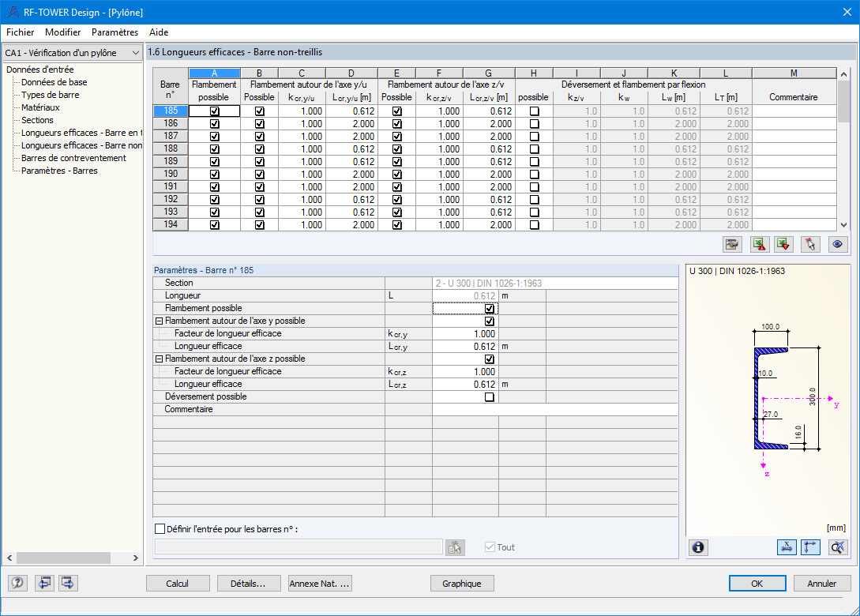The image size is (860, 616).
Task: Toggle the 'Tout' checkbox
Action: tap(490, 547)
